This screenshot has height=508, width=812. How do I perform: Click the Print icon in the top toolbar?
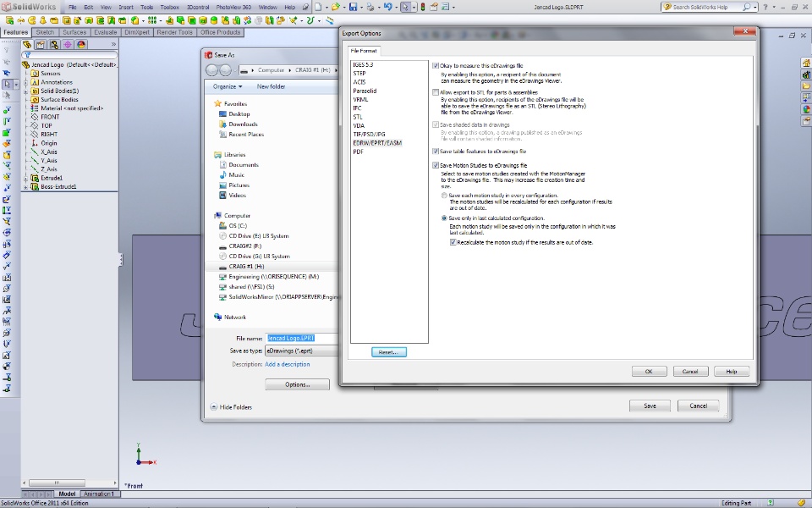pos(370,7)
